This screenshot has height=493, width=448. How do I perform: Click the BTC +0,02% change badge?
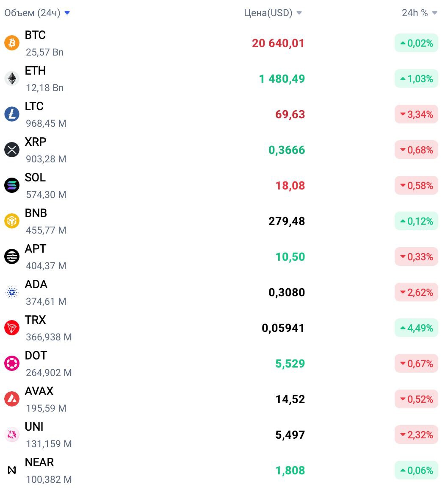point(416,43)
